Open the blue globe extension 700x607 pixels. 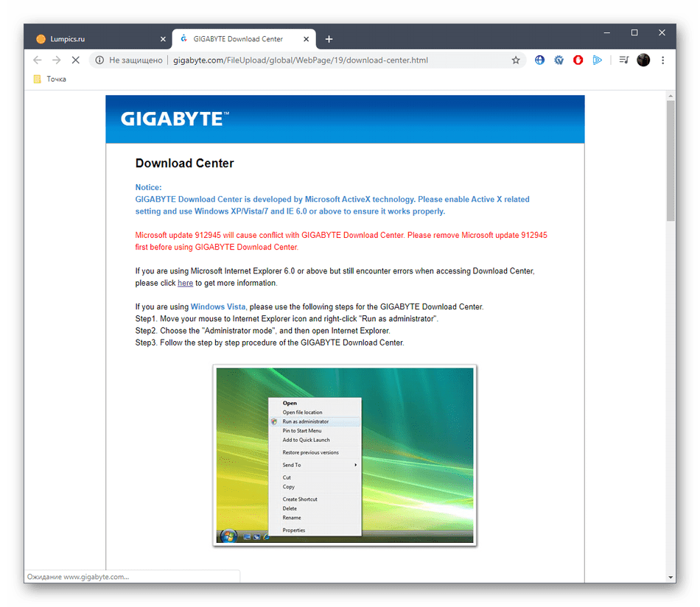[540, 60]
